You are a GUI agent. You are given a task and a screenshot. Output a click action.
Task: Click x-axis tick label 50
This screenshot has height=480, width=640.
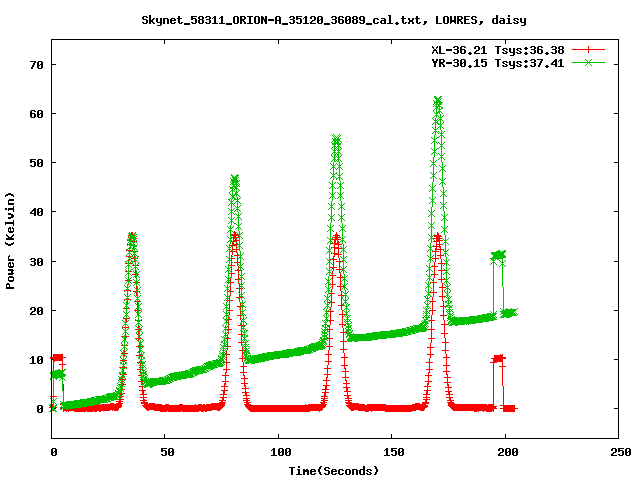pyautogui.click(x=167, y=452)
